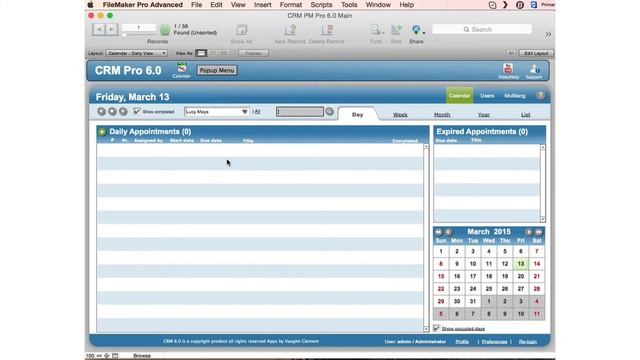The width and height of the screenshot is (640, 360).
Task: Open the Users tab
Action: (487, 96)
